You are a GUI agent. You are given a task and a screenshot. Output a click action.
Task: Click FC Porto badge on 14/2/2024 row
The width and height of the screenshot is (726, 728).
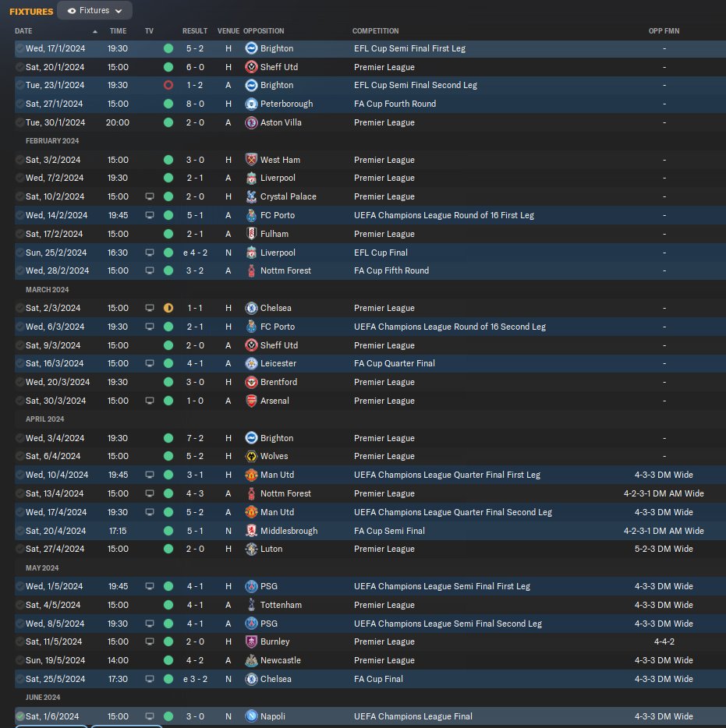point(251,215)
